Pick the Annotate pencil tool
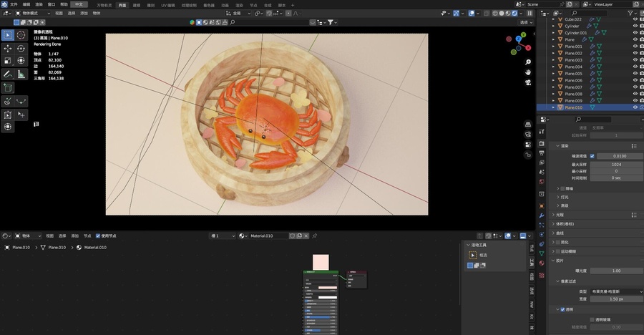The height and width of the screenshot is (335, 644). (8, 74)
